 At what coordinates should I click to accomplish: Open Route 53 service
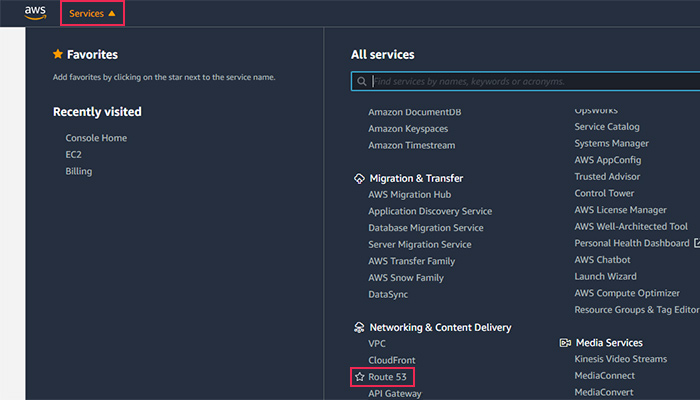pos(388,377)
